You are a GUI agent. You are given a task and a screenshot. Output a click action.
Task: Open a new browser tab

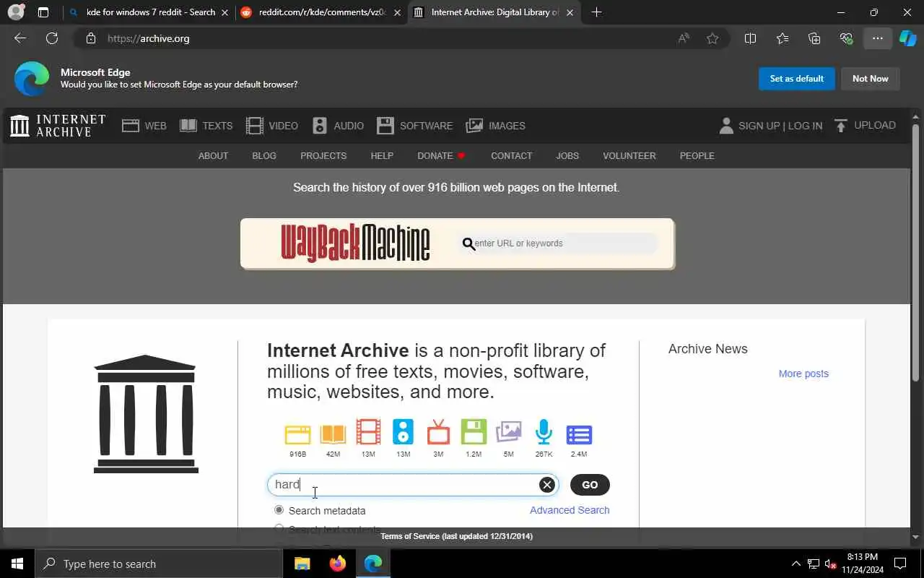(x=596, y=12)
